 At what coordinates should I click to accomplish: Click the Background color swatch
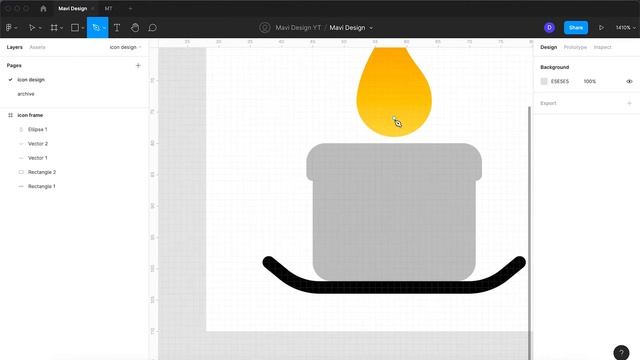click(544, 81)
